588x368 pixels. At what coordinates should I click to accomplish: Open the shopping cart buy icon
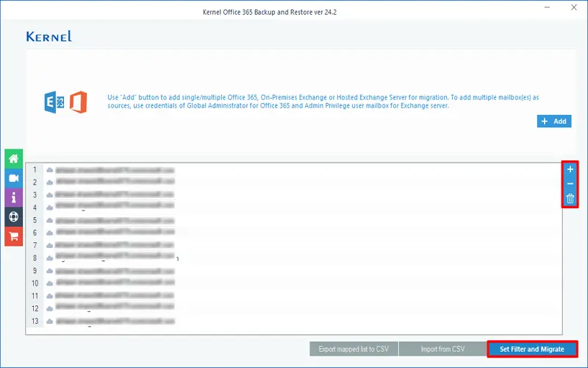[13, 236]
